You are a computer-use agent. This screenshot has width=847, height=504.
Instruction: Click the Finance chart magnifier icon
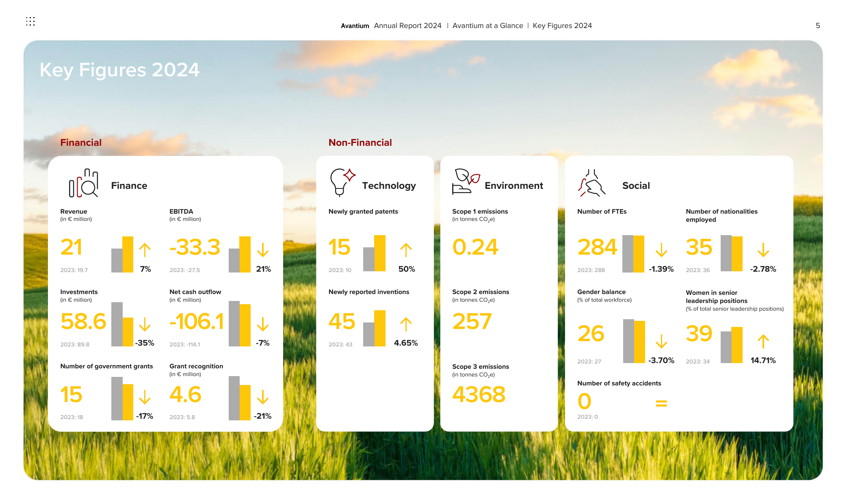[x=83, y=183]
